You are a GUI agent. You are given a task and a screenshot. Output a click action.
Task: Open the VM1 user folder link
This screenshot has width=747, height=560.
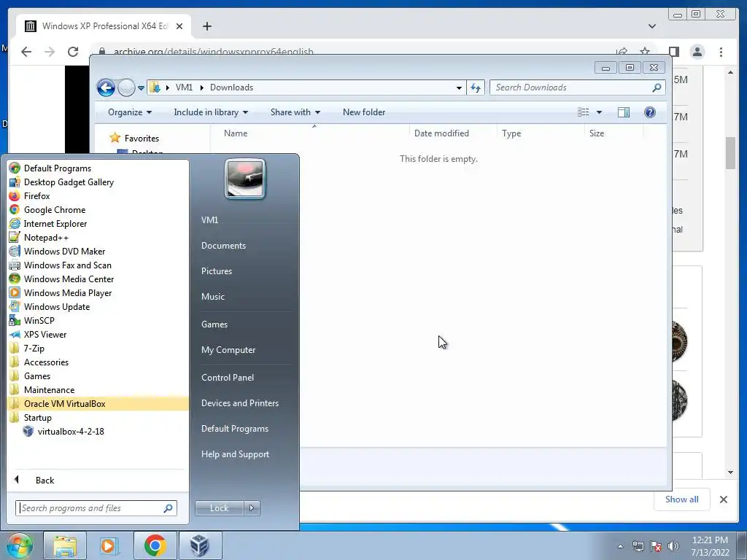[x=209, y=219]
